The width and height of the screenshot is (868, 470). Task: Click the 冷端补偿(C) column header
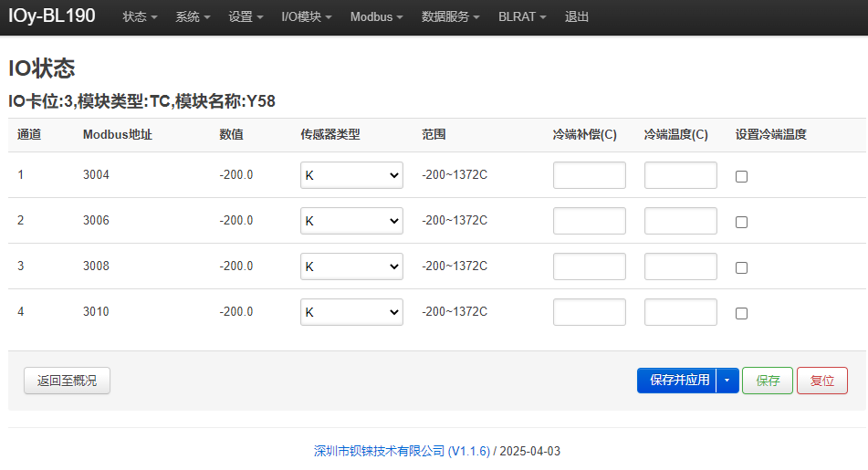584,134
